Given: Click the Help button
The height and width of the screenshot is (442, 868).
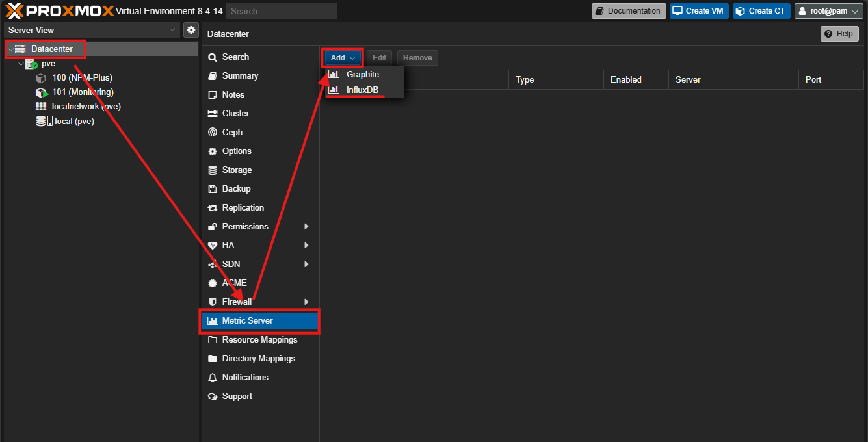Looking at the screenshot, I should point(839,34).
